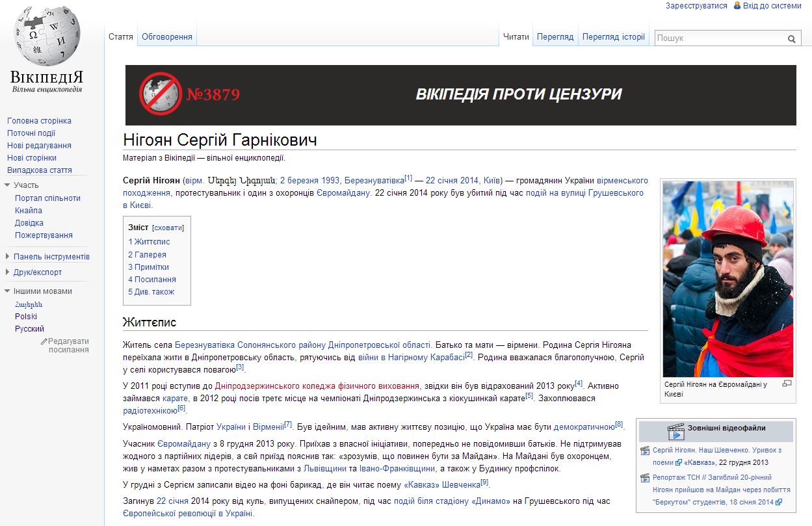Click the user icon beside Вхід до системи
Viewport: 812px width, 526px height.
click(x=737, y=5)
